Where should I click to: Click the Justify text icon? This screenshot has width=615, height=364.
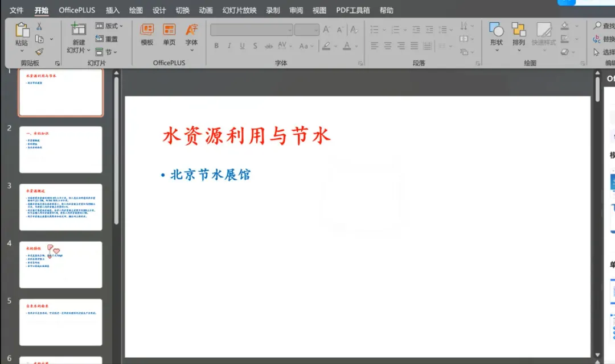[x=414, y=46]
